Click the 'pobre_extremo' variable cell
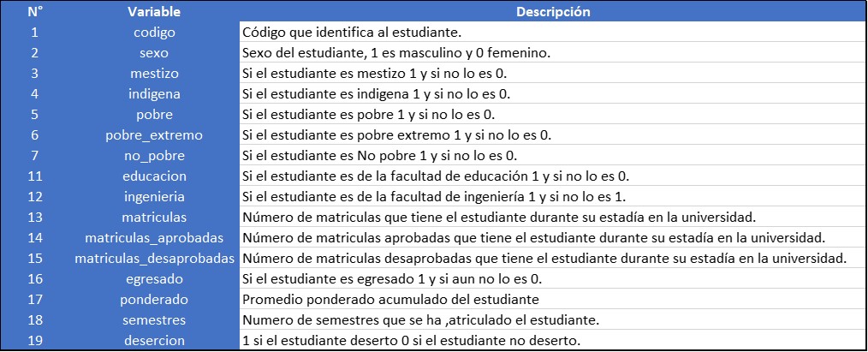The width and height of the screenshot is (868, 352). pyautogui.click(x=154, y=135)
